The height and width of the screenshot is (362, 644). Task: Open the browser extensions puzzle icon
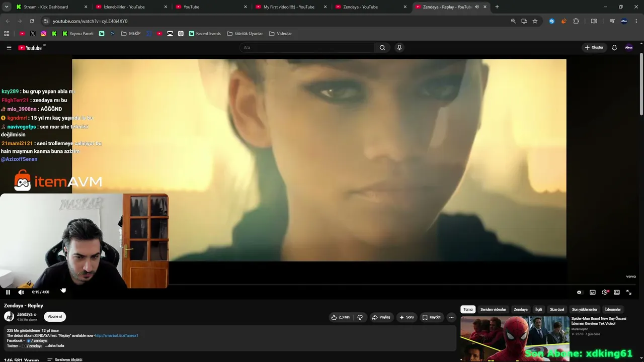pos(576,21)
